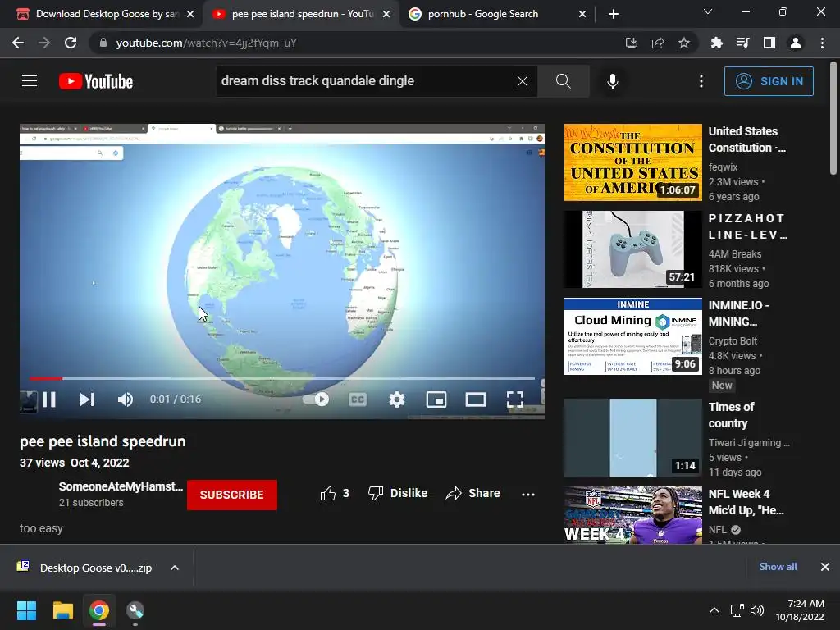Open the taskbar clock and date
This screenshot has width=840, height=630.
[x=800, y=610]
